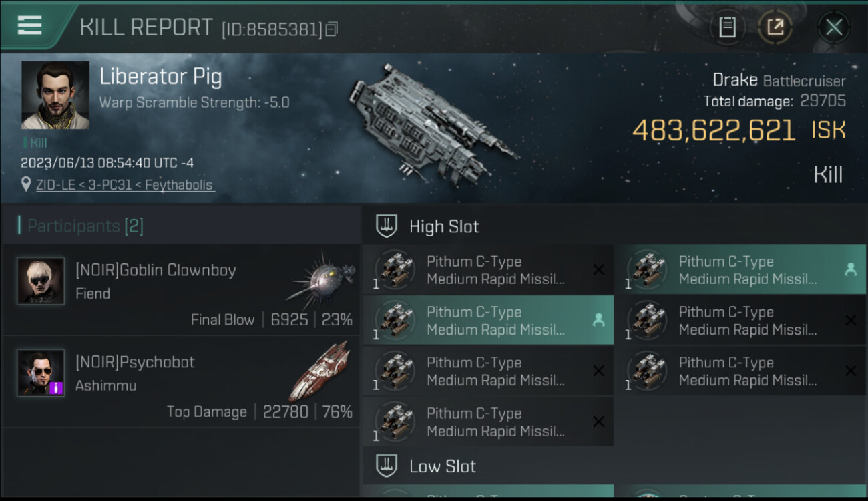The image size is (868, 501).
Task: Close the kill report window
Action: (833, 27)
